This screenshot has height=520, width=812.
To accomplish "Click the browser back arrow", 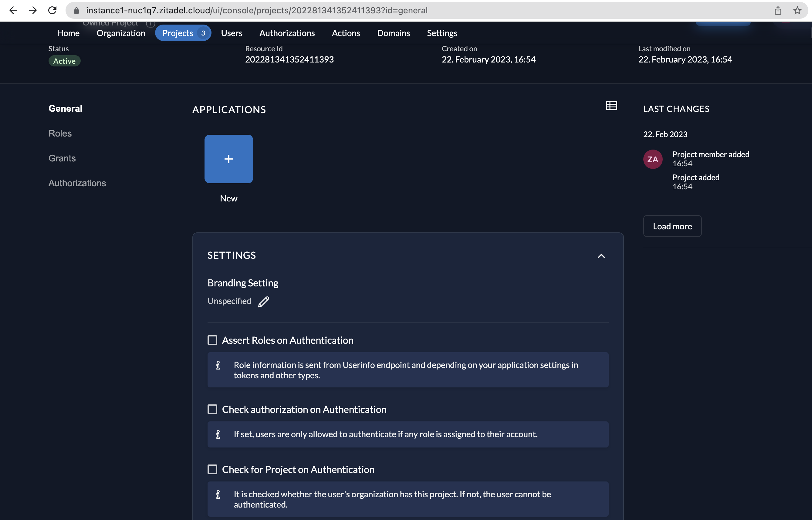I will point(13,11).
